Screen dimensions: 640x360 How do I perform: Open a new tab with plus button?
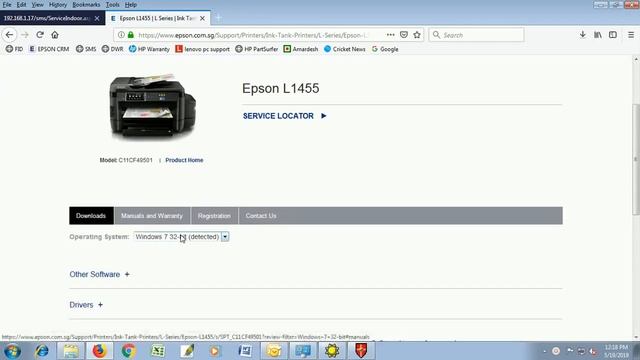point(218,18)
